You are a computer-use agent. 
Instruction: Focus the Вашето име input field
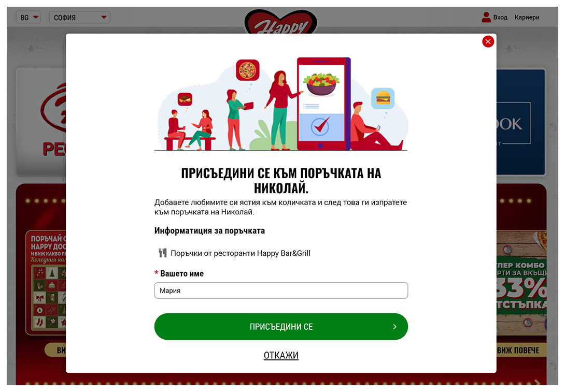coord(281,291)
